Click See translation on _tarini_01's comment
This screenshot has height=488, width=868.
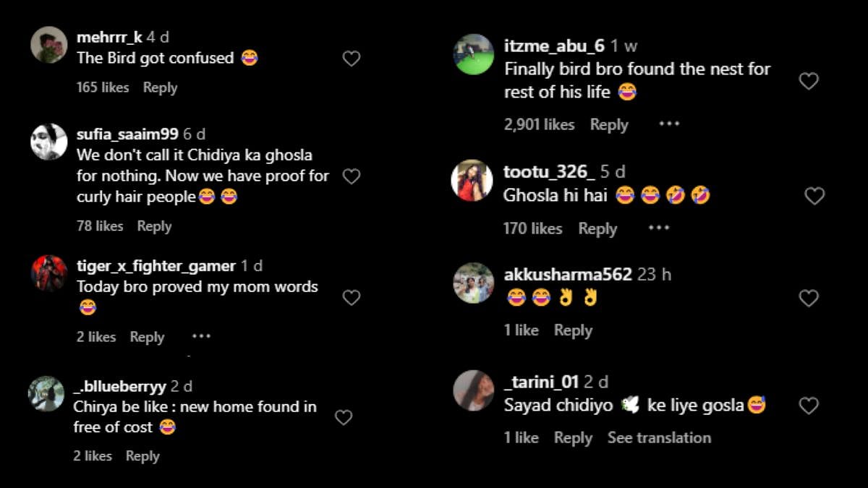click(x=659, y=437)
